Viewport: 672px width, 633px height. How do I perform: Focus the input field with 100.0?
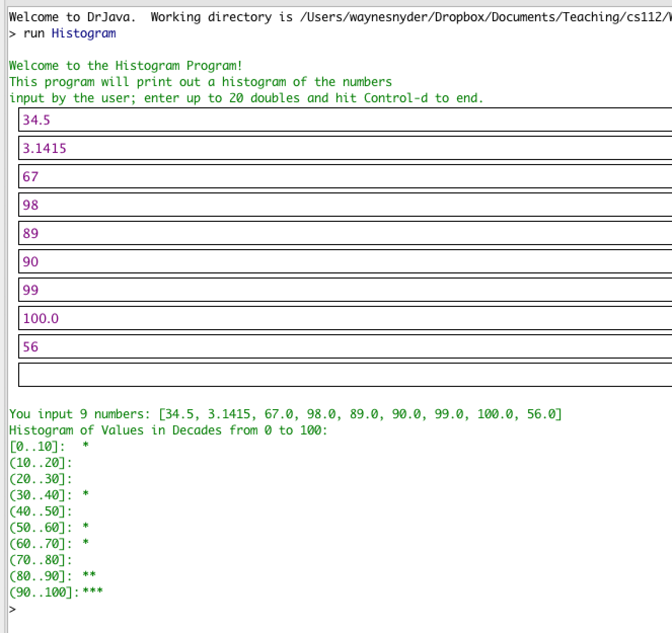pyautogui.click(x=345, y=319)
